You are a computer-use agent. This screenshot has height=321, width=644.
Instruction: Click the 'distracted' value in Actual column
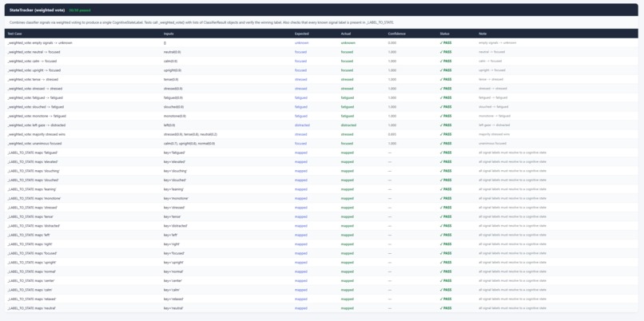(348, 125)
